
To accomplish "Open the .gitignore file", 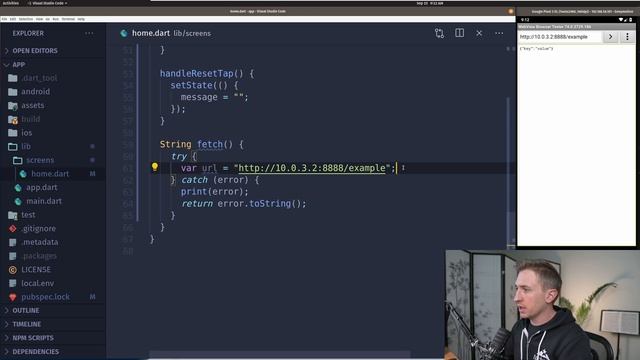I will [x=53, y=229].
